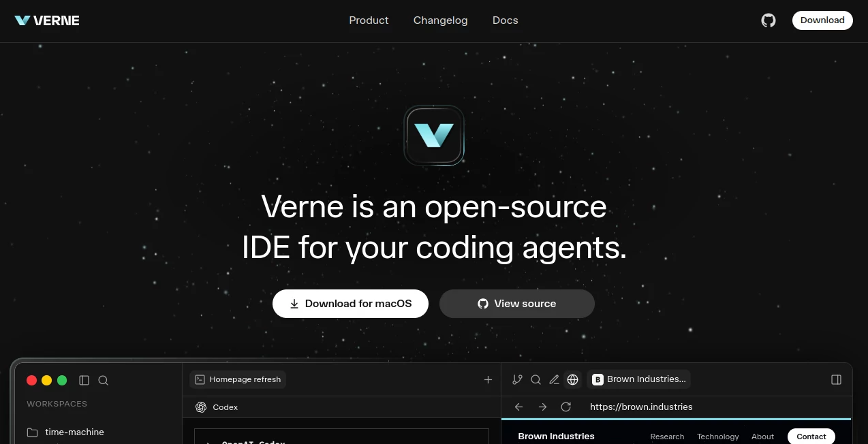Click the View source button
Image resolution: width=868 pixels, height=444 pixels.
pos(517,304)
